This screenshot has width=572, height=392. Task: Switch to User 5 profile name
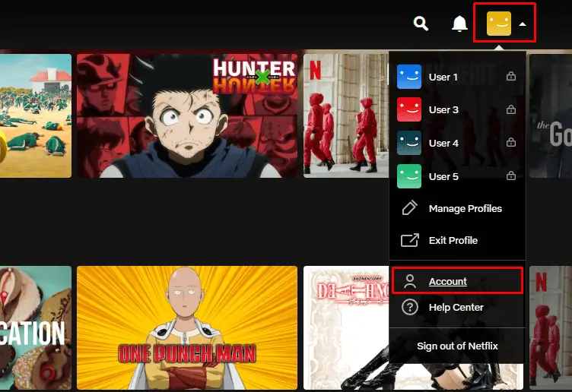coord(443,177)
